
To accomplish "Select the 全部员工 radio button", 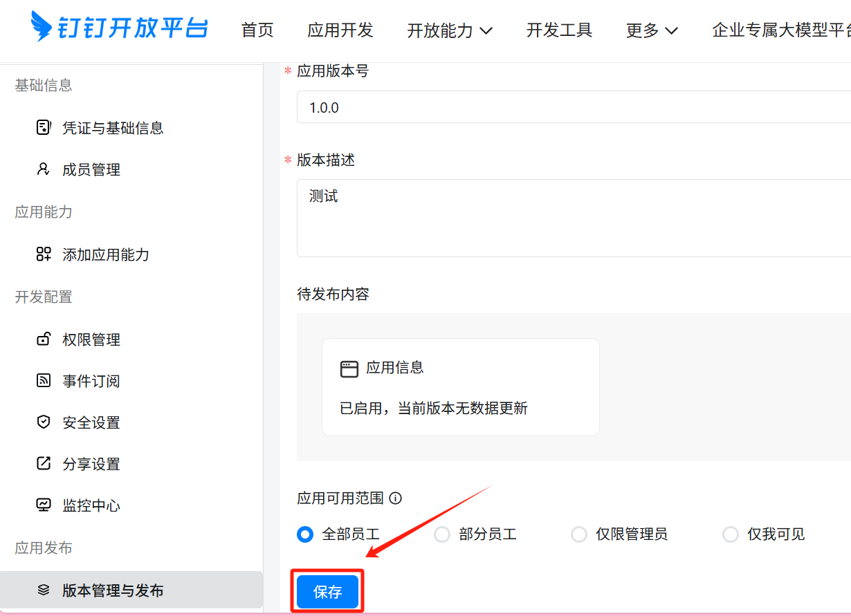I will coord(305,534).
